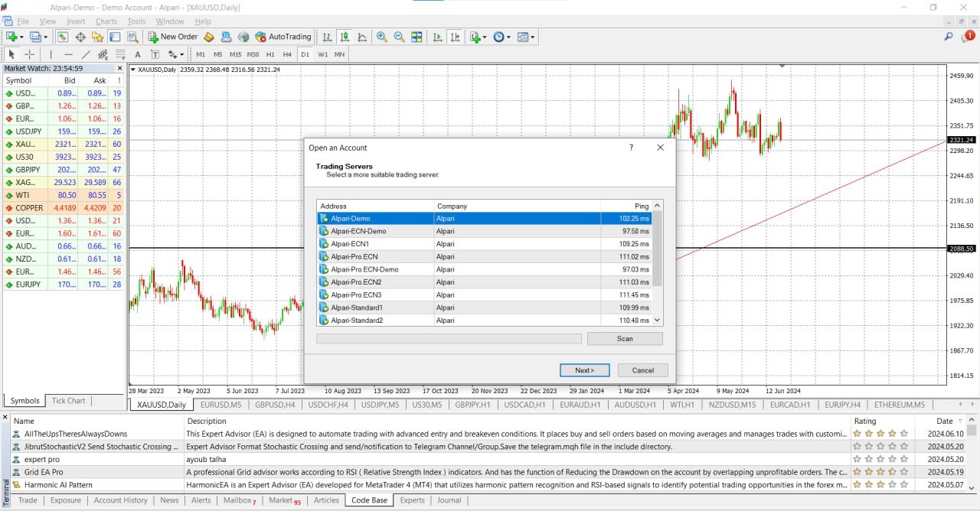
Task: Switch timeframe to H4
Action: (287, 54)
